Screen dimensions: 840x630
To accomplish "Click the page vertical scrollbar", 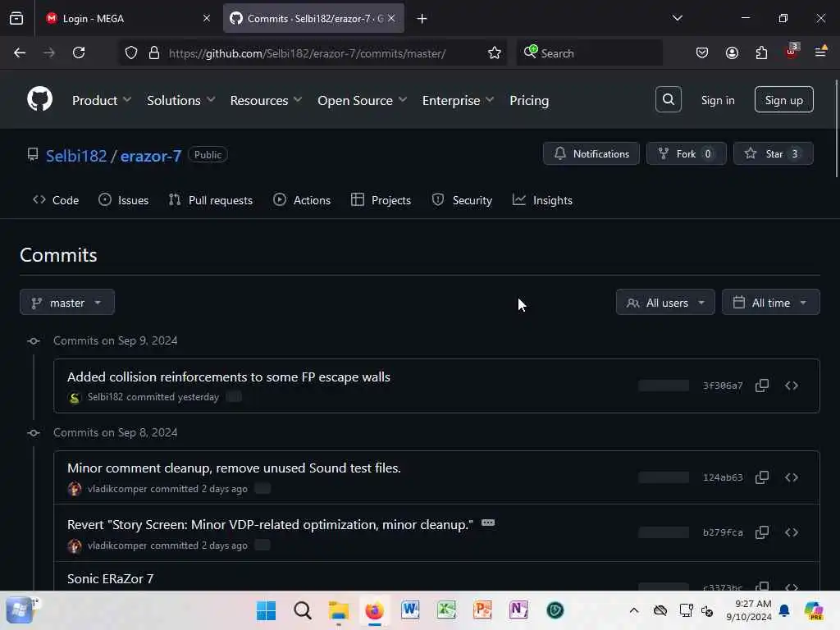I will click(x=836, y=129).
